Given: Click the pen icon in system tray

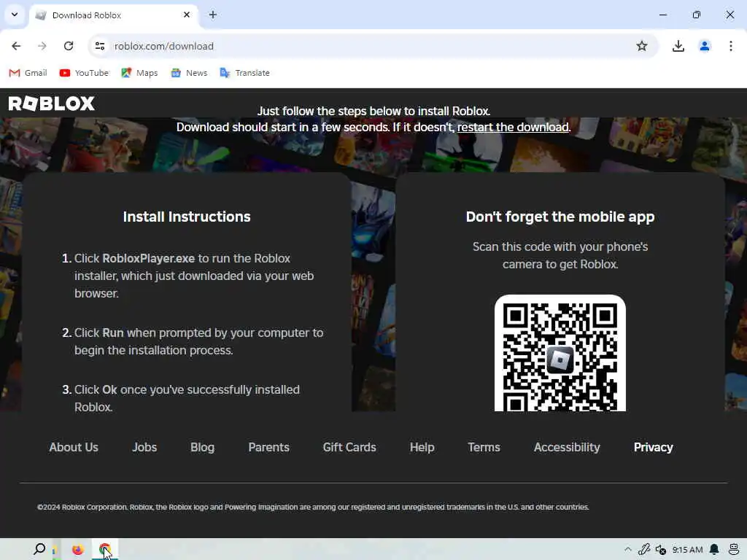Looking at the screenshot, I should point(644,550).
